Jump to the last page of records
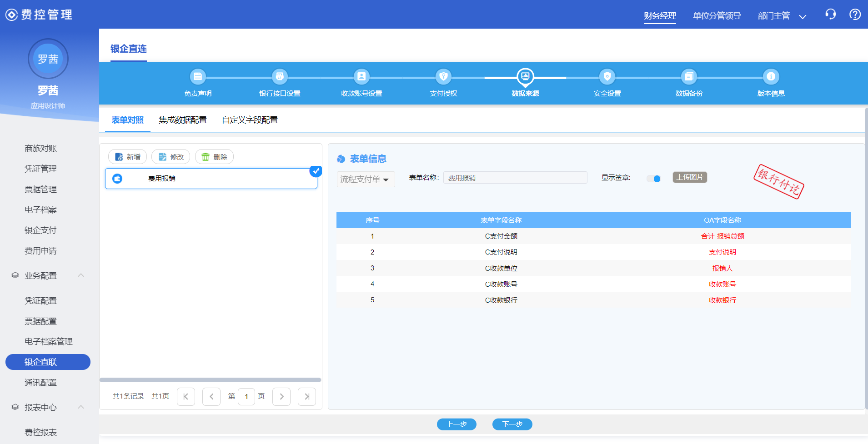This screenshot has width=868, height=444. pos(307,396)
